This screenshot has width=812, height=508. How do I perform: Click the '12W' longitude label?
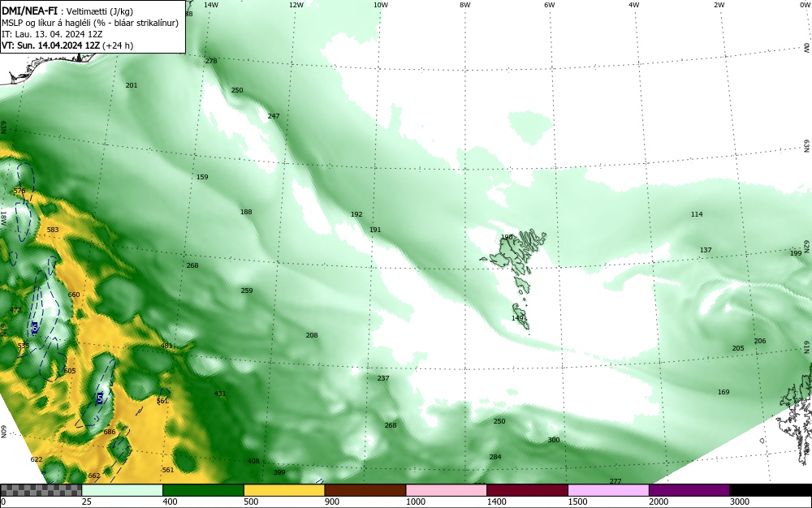tap(296, 5)
